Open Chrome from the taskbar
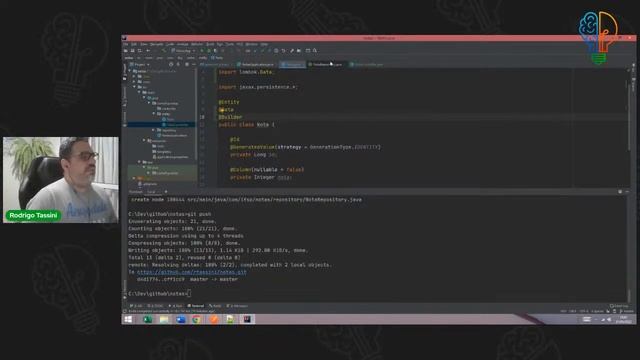Viewport: 640px width, 360px height. click(x=197, y=319)
